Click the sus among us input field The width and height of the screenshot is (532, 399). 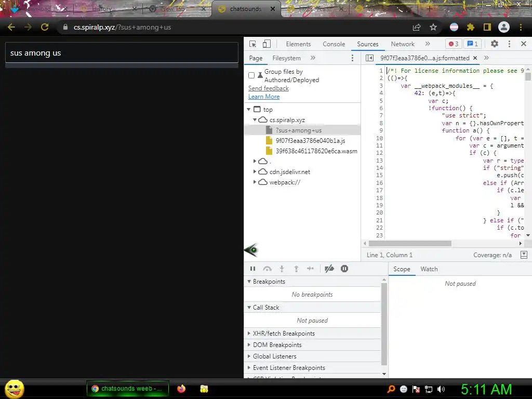(122, 53)
